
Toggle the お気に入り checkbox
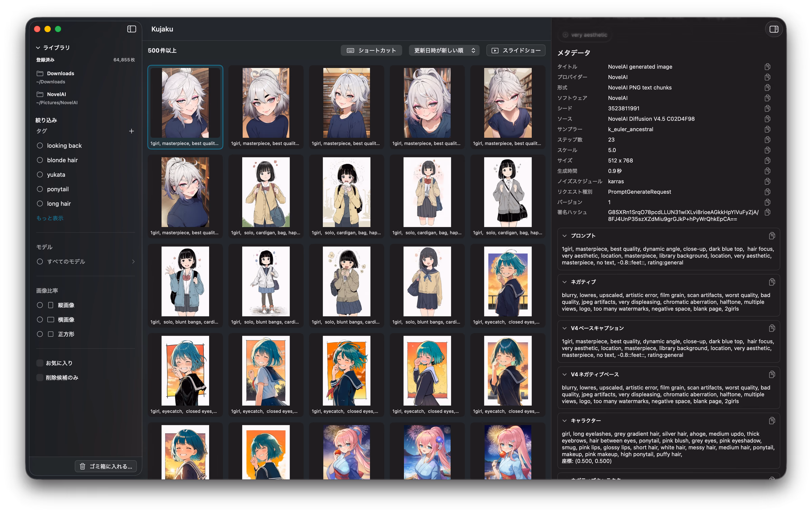[40, 363]
